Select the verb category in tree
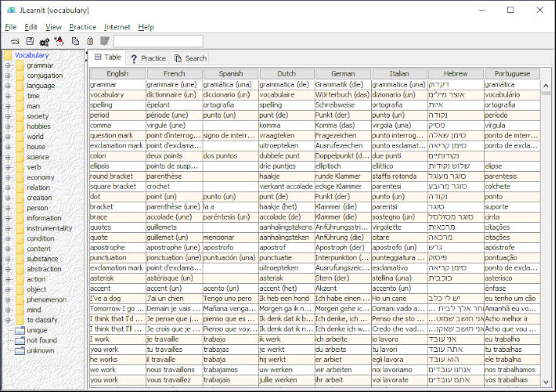The image size is (556, 392). tap(34, 168)
